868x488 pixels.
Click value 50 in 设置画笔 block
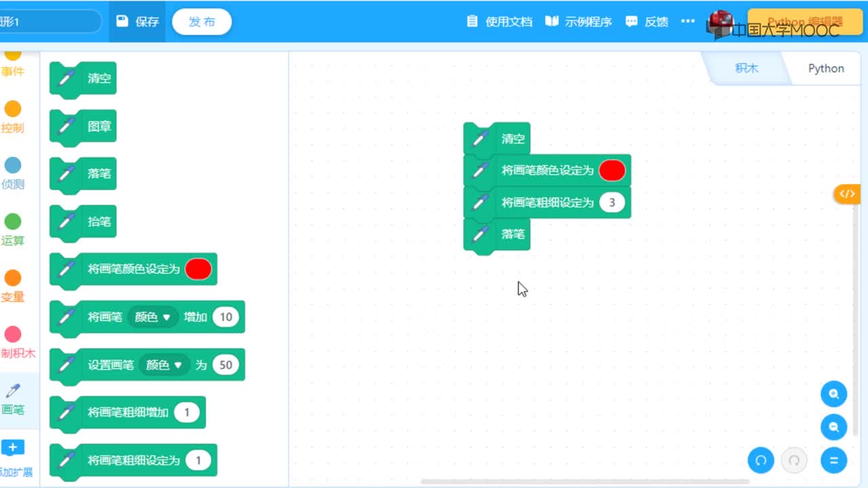(226, 365)
